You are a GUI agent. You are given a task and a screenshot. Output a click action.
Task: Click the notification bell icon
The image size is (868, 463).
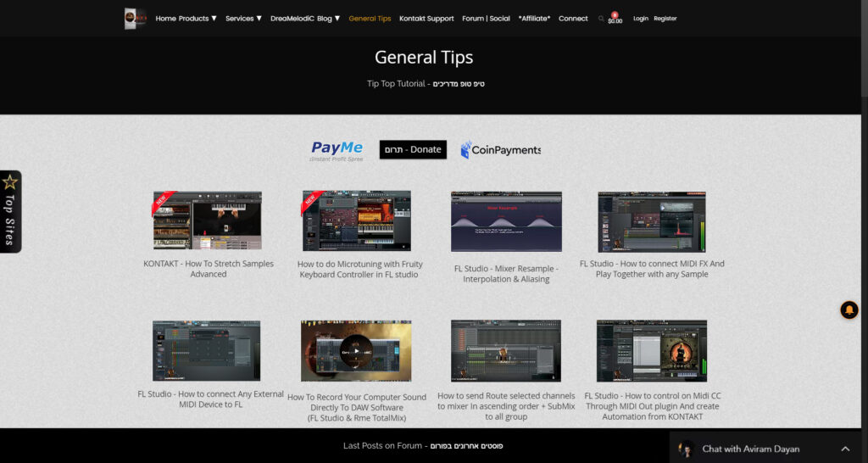849,310
